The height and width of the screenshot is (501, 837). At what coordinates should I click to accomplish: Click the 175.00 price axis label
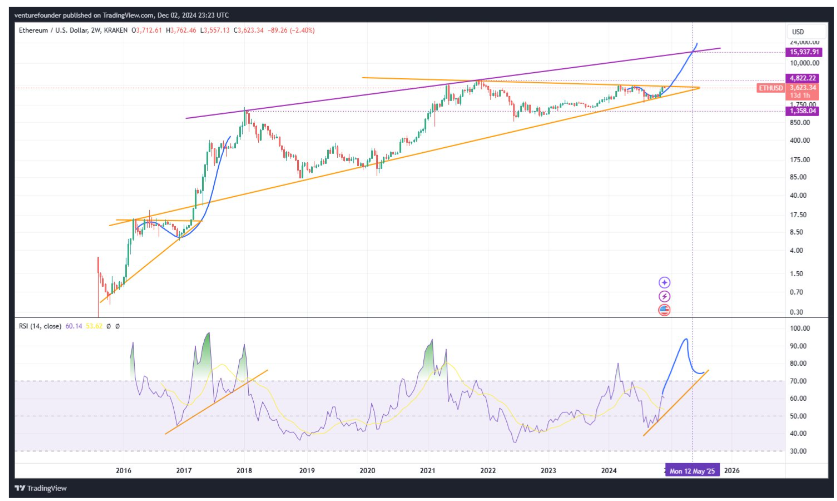coord(800,160)
